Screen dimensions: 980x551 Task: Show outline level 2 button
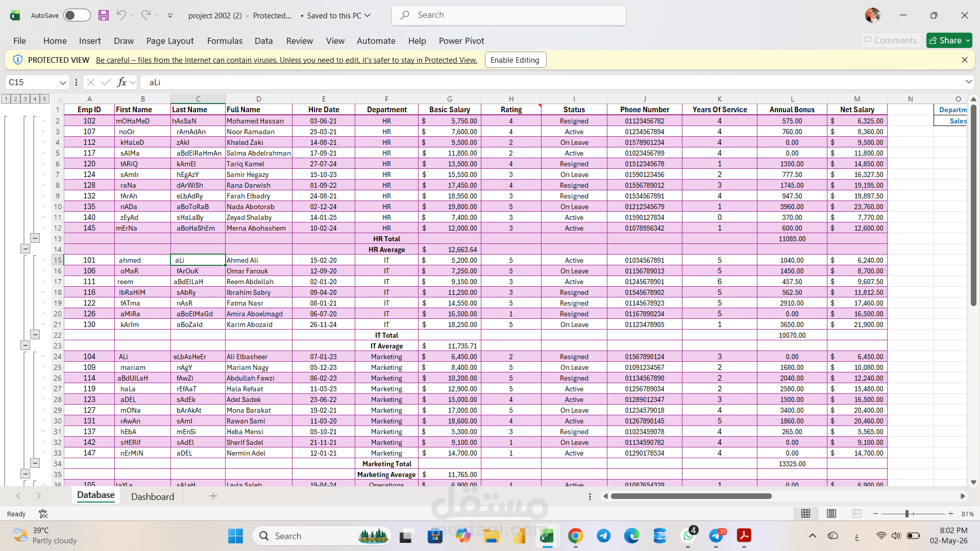(x=15, y=99)
